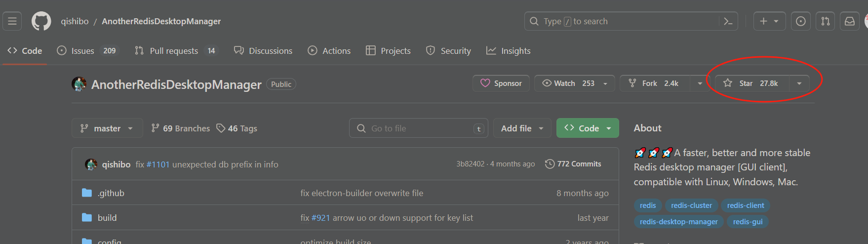Expand the Fork options arrow
Screen dimensions: 868x244
pos(700,83)
